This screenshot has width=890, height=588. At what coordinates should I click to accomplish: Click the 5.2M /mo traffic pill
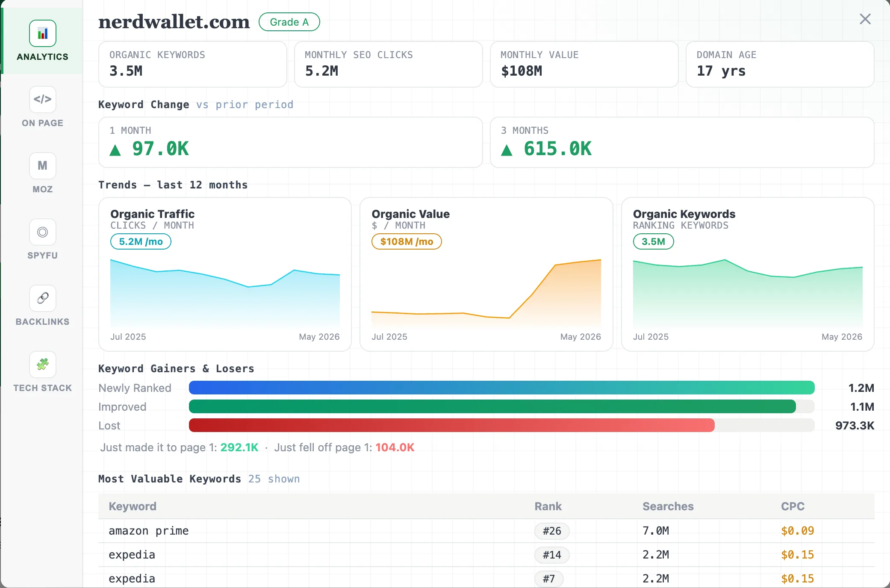[x=141, y=241]
